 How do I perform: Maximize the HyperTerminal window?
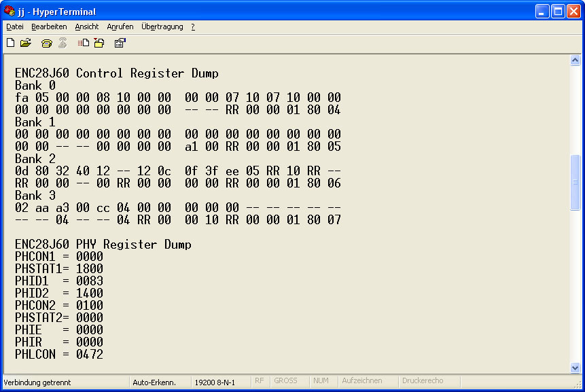557,12
